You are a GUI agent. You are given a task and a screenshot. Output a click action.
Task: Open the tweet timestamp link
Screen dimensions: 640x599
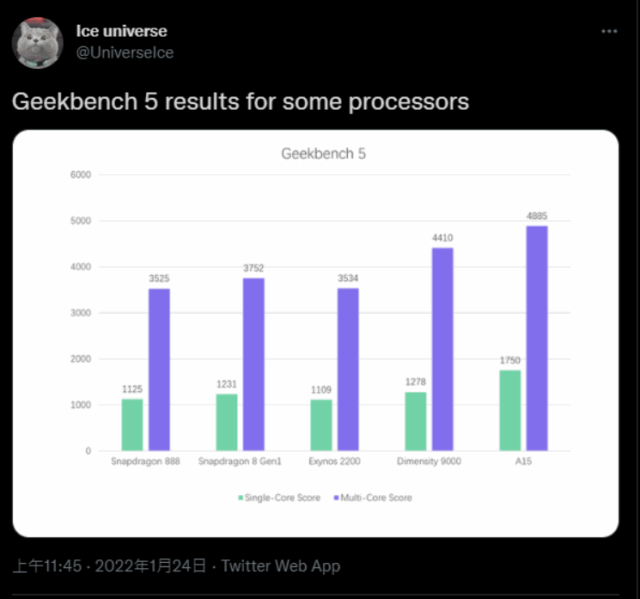[110, 566]
